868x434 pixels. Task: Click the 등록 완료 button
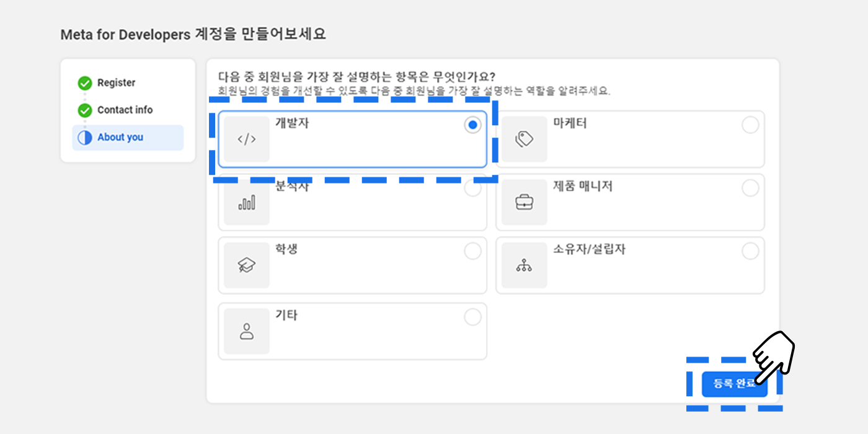click(x=735, y=384)
